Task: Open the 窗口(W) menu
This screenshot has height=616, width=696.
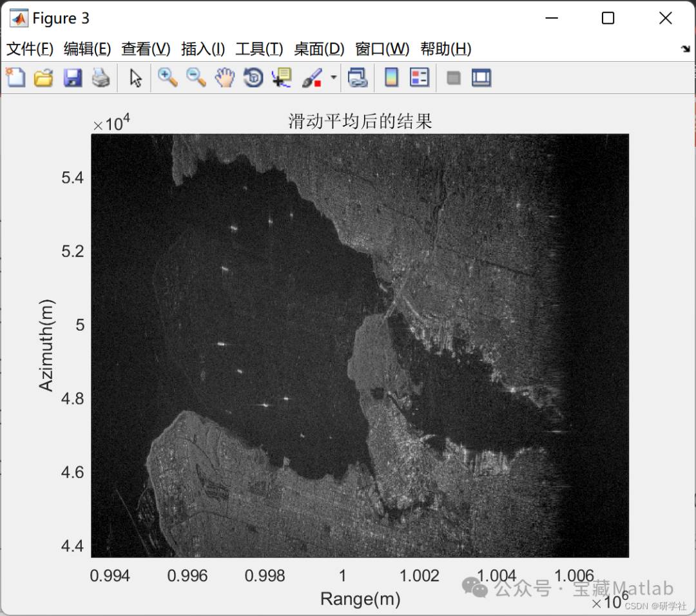Action: coord(382,49)
